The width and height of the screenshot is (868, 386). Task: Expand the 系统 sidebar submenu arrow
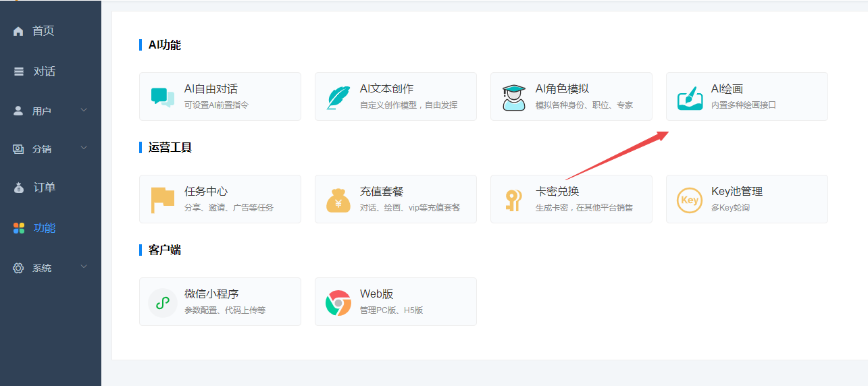84,267
